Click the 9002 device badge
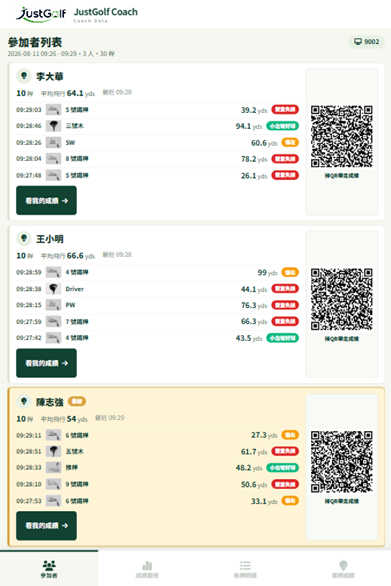Image resolution: width=391 pixels, height=586 pixels. pyautogui.click(x=366, y=41)
